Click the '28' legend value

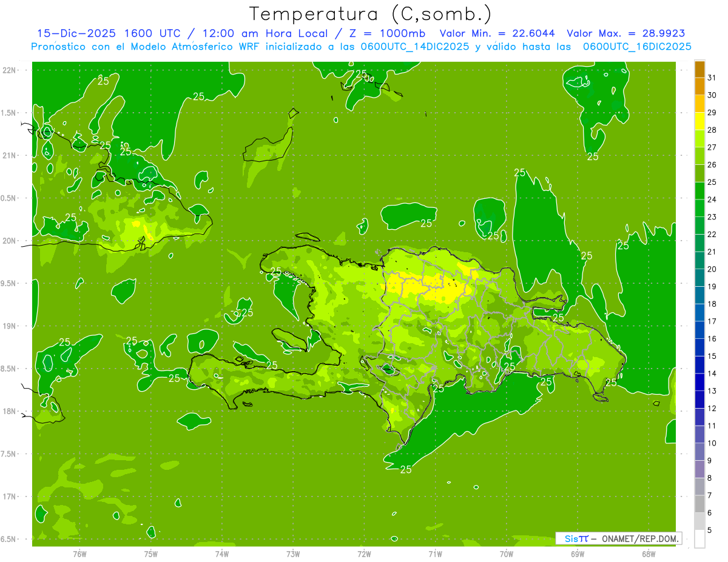712,130
